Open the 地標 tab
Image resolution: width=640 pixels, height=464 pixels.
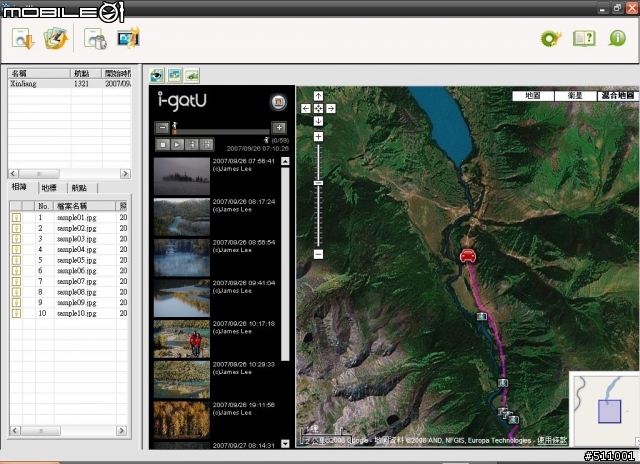(x=49, y=188)
